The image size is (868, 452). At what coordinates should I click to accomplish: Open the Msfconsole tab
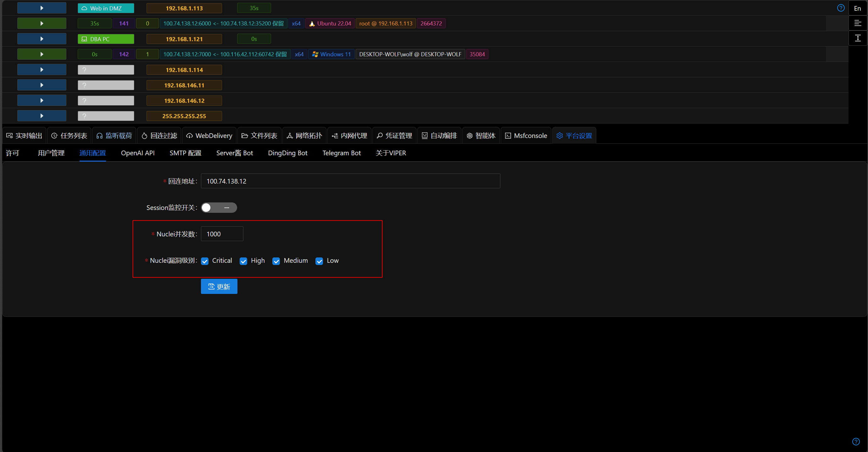pyautogui.click(x=526, y=136)
